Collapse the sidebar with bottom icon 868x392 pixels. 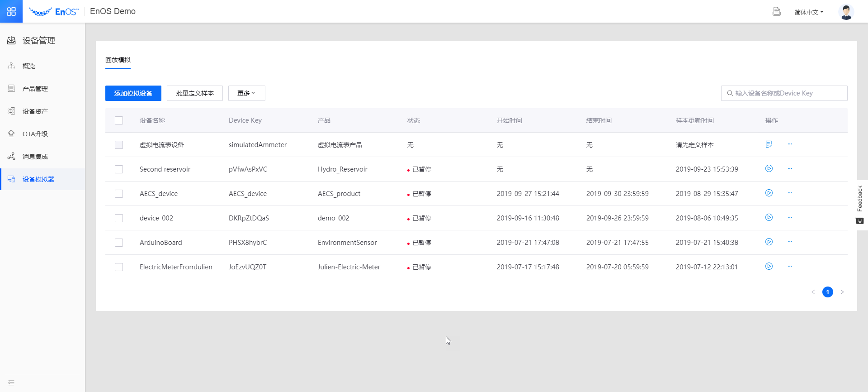11,383
